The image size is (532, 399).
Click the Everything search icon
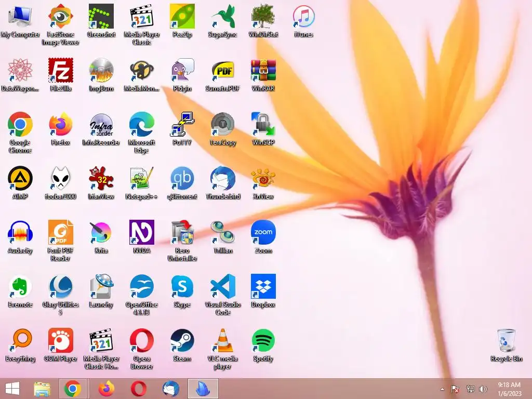20,340
